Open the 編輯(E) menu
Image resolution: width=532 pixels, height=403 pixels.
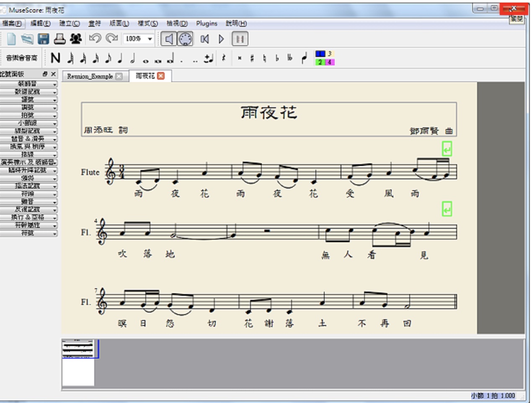coord(41,23)
